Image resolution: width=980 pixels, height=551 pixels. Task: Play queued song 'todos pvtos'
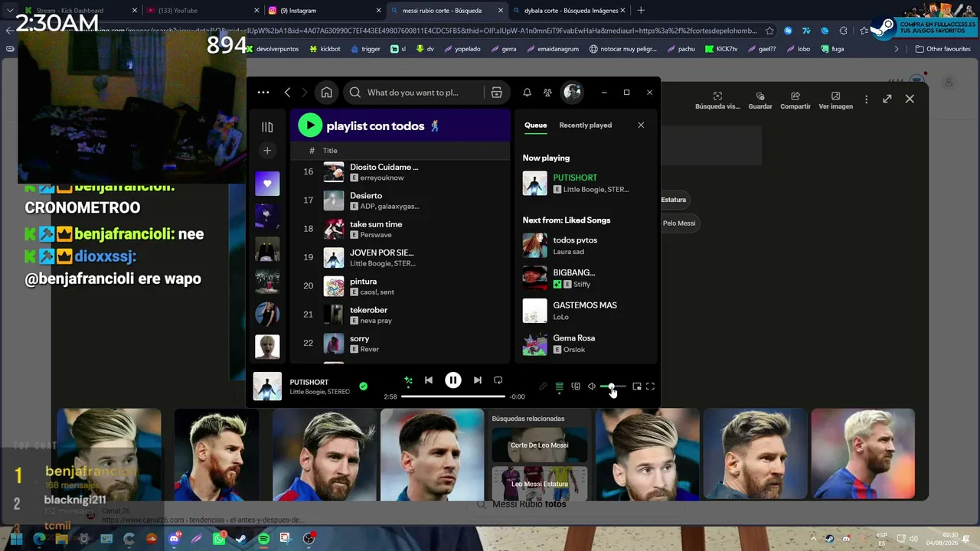tap(586, 246)
